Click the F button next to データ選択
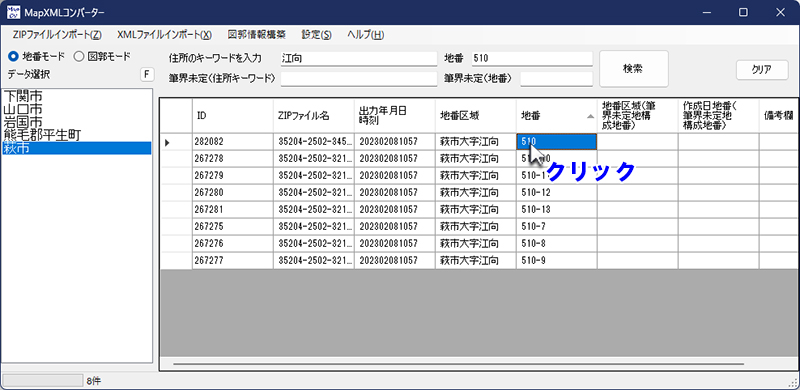The height and width of the screenshot is (390, 800). point(147,75)
